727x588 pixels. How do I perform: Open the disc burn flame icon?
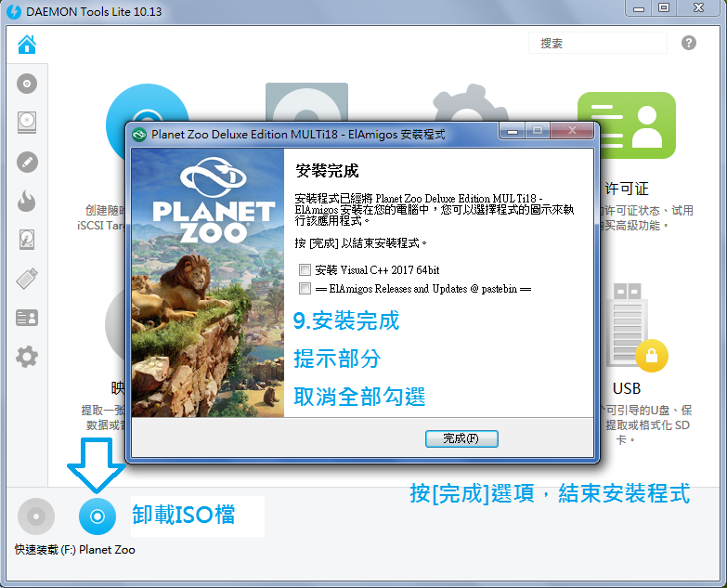click(27, 201)
